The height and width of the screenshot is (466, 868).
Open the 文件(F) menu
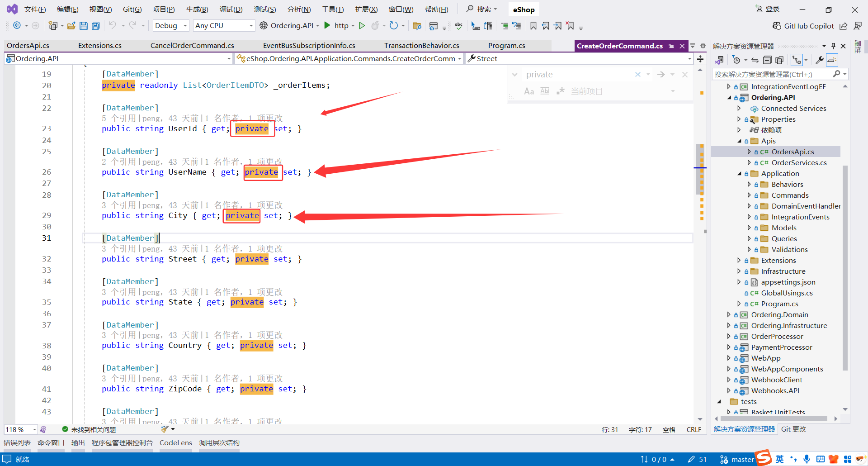click(35, 10)
